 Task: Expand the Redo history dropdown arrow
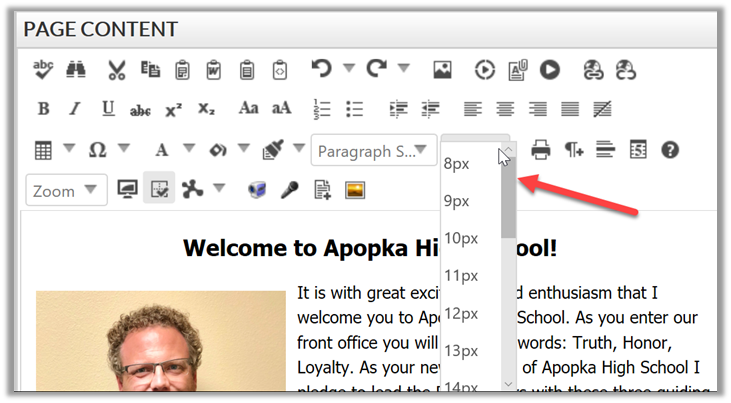(403, 68)
